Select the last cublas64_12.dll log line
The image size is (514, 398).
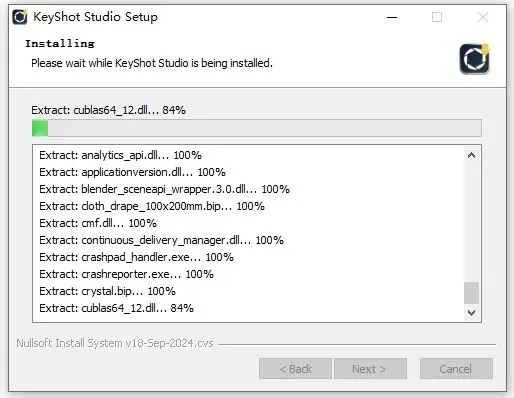pyautogui.click(x=116, y=308)
